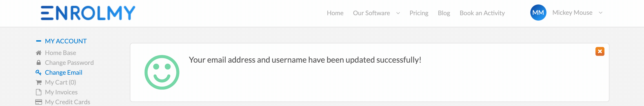This screenshot has width=644, height=106.
Task: Open the Mickey Mouse user menu chevron
Action: click(600, 13)
